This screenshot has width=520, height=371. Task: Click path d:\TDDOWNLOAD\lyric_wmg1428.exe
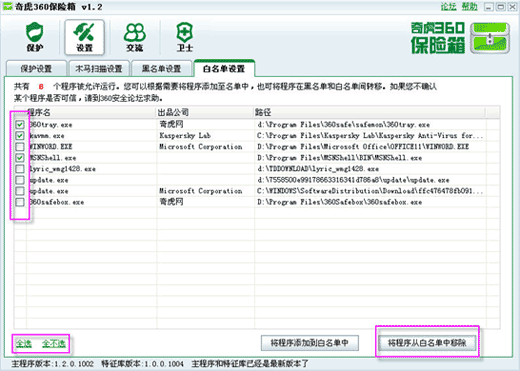click(x=318, y=169)
